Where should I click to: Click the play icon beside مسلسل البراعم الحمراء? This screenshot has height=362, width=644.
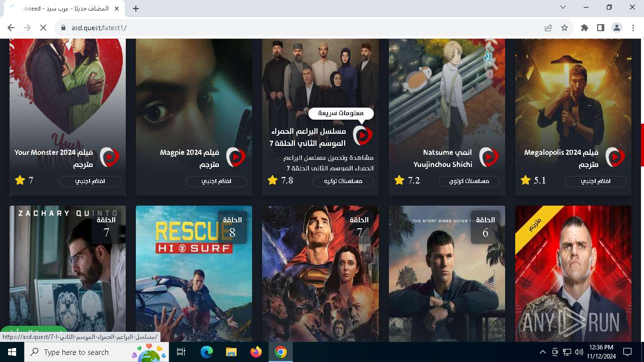362,135
